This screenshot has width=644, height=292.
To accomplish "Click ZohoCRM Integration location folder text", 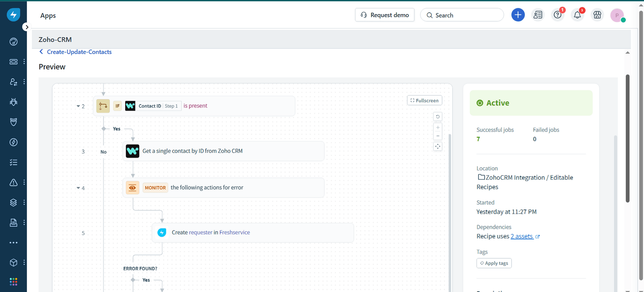I will point(525,182).
